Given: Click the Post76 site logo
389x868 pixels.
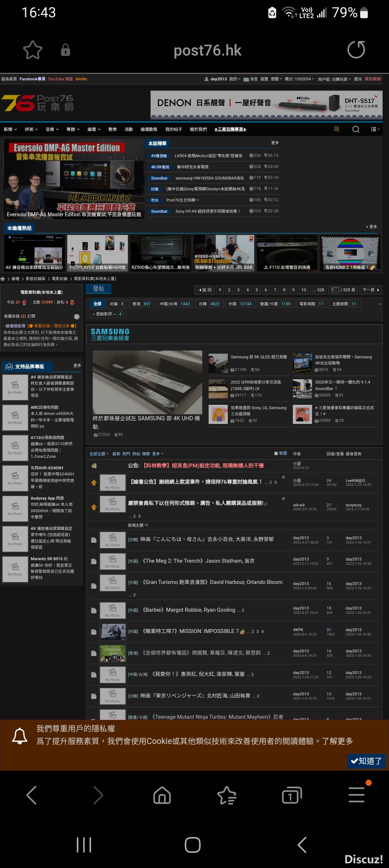Looking at the screenshot, I should 37,103.
